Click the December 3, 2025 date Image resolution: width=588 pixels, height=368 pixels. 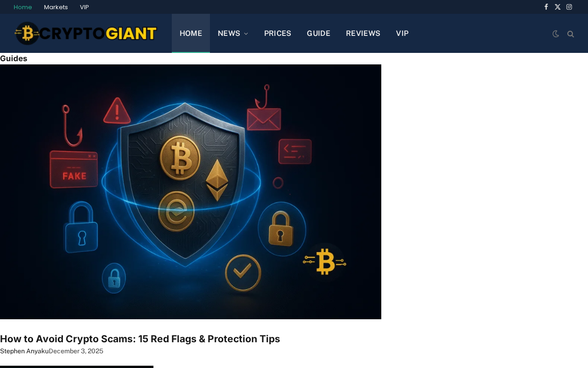click(76, 351)
